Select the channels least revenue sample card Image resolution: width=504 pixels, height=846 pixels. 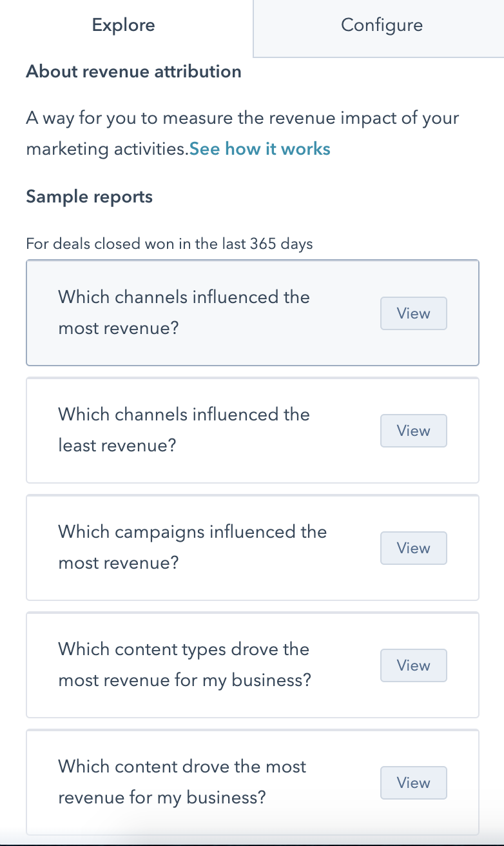pos(193,430)
